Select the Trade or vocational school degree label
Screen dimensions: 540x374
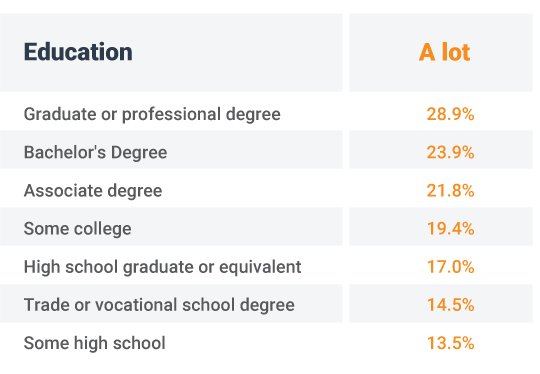(159, 305)
